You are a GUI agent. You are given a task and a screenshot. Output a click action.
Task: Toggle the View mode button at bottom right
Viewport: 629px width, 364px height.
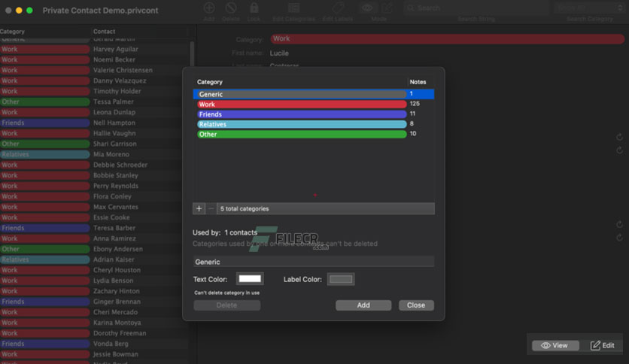[x=555, y=345]
